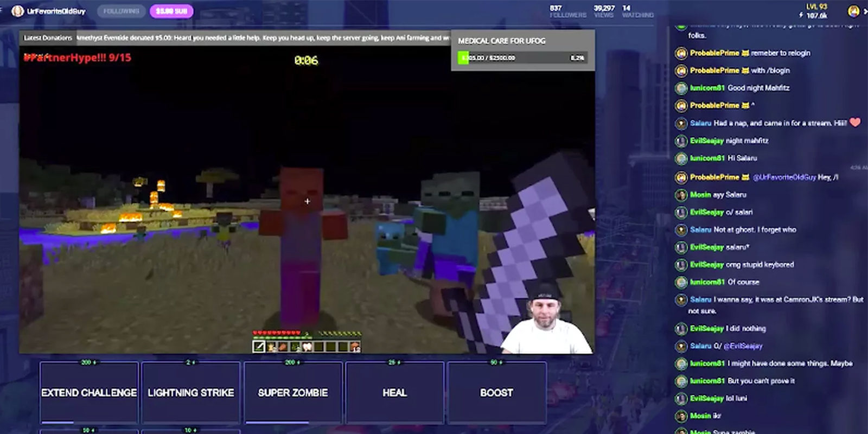Click the UrFavoriteOldGuy streamer avatar icon
868x434 pixels.
point(17,11)
